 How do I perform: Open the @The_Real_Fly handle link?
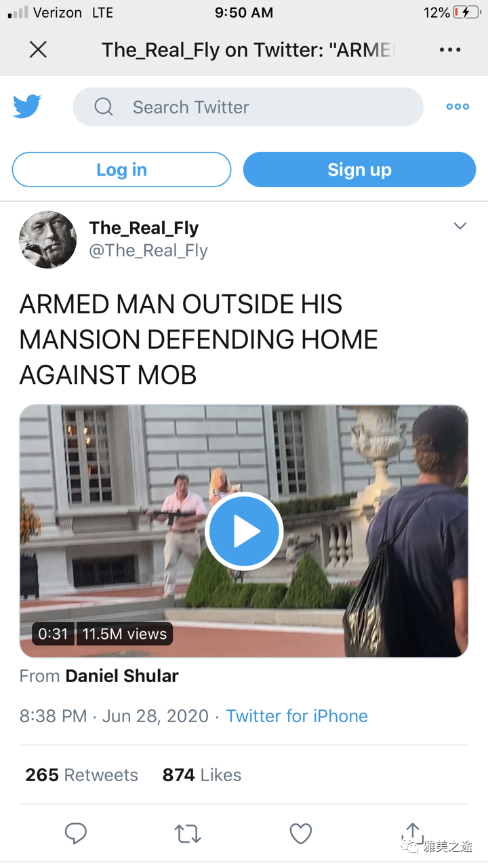[x=148, y=250]
